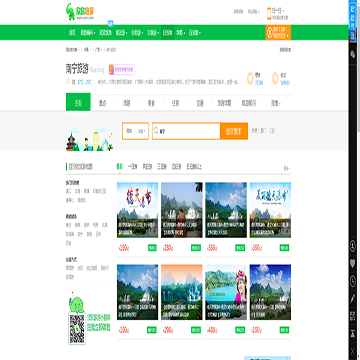Screen dimensions: 360x360
Task: Click the small blue tag above 欣欣优选
Action: click(111, 23)
